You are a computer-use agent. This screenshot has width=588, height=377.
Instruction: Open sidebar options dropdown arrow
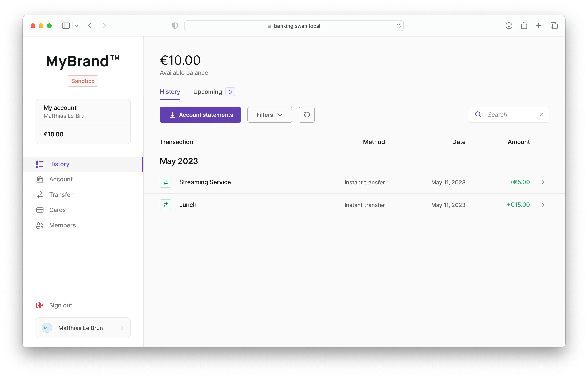tap(77, 26)
